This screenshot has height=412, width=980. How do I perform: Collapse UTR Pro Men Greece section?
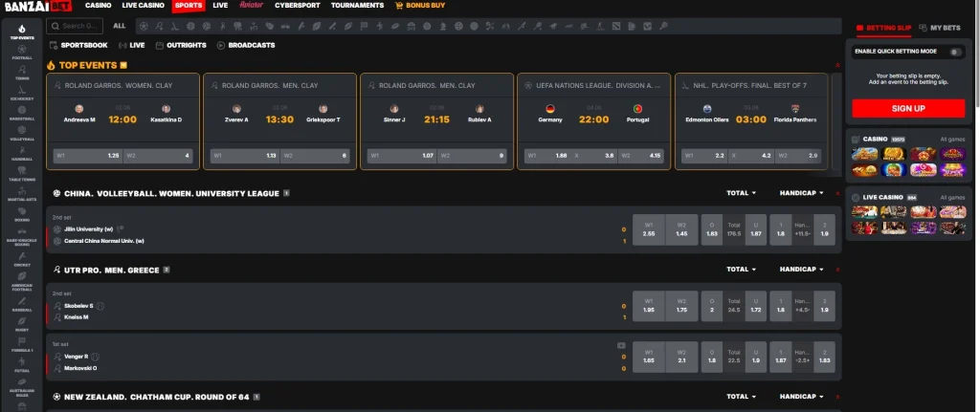[837, 270]
